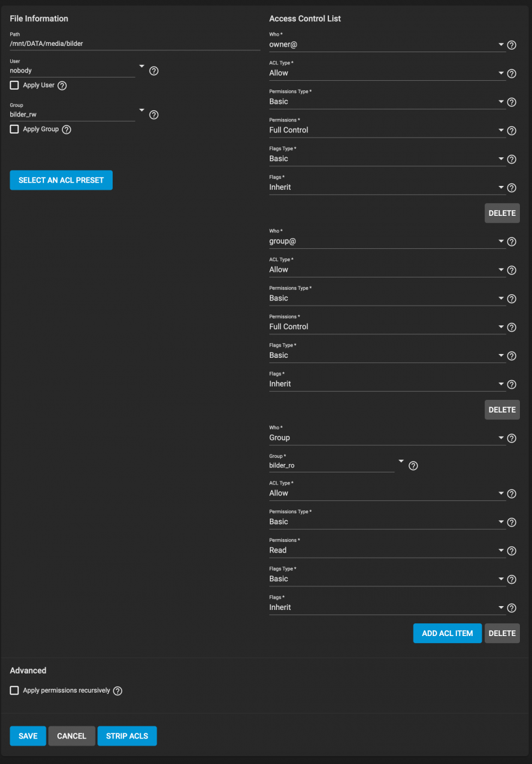Click help icon next to User field
Viewport: 532px width, 764px height.
pos(153,71)
